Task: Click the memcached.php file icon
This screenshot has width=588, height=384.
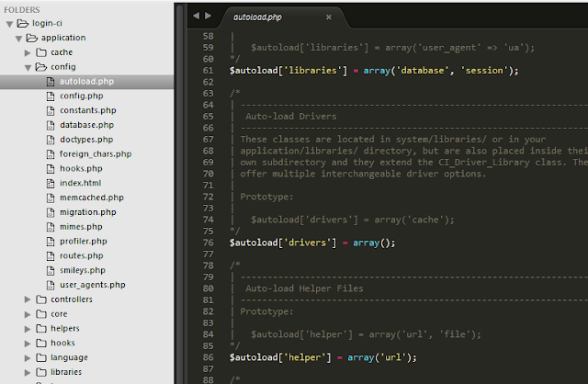Action: pyautogui.click(x=51, y=198)
